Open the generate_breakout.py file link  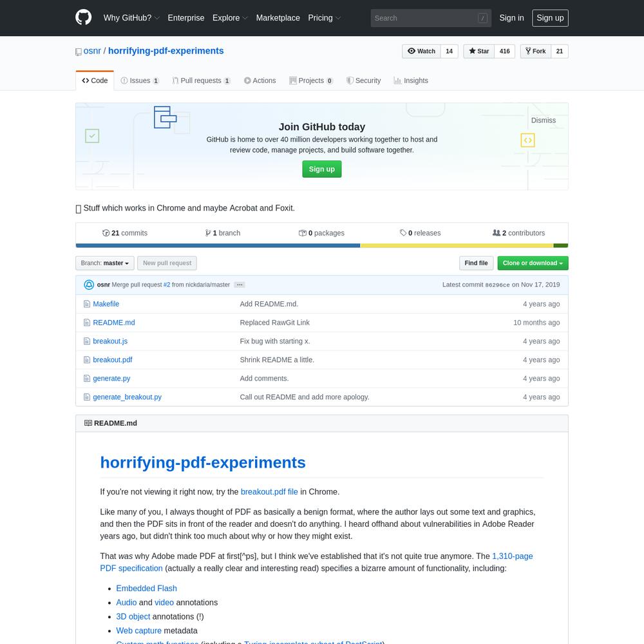point(127,397)
